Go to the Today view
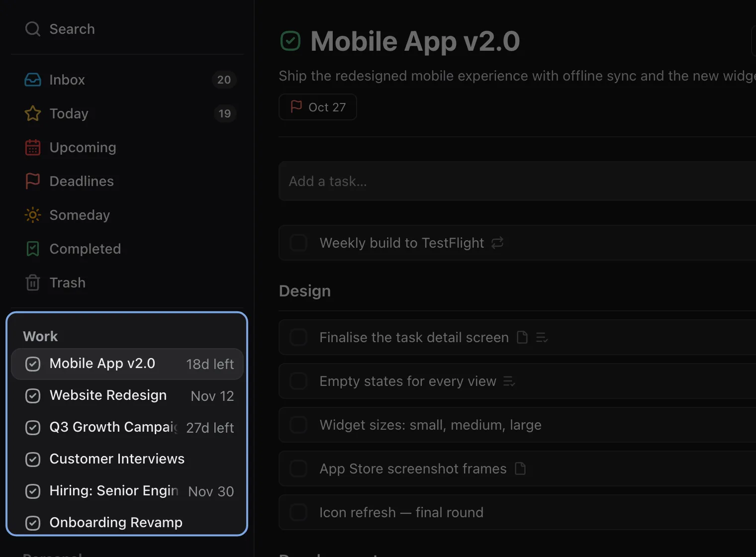Viewport: 756px width, 557px height. point(127,113)
